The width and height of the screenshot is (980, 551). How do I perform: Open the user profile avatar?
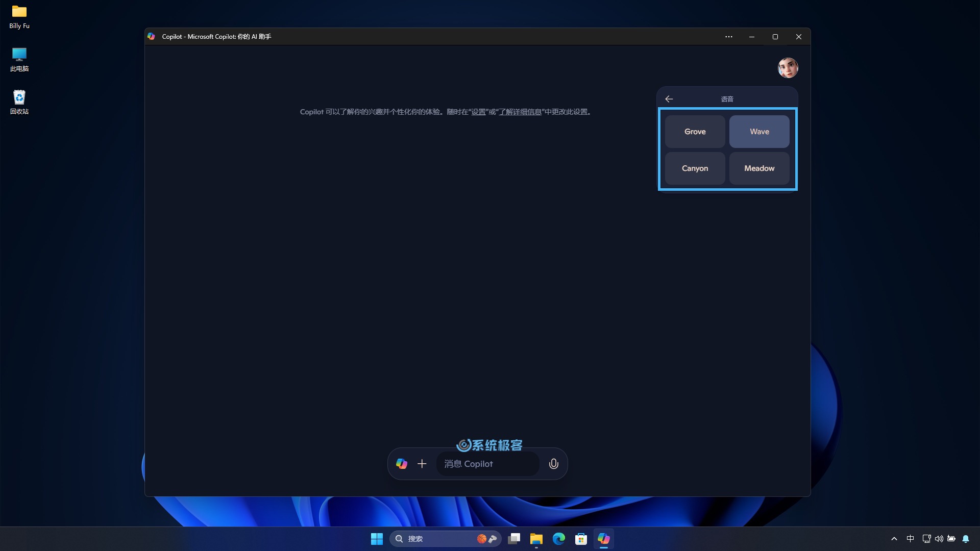[788, 68]
